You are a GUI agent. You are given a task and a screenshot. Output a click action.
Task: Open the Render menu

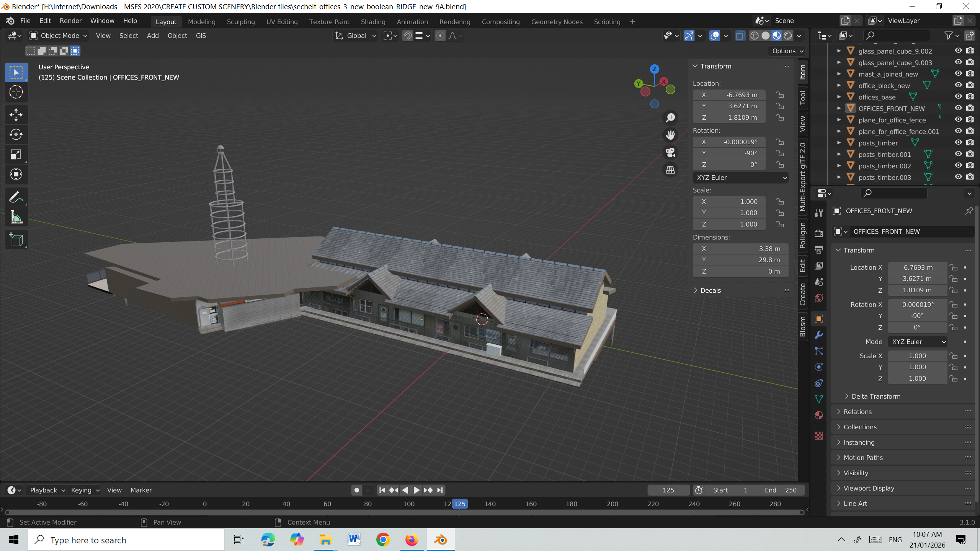pyautogui.click(x=70, y=21)
